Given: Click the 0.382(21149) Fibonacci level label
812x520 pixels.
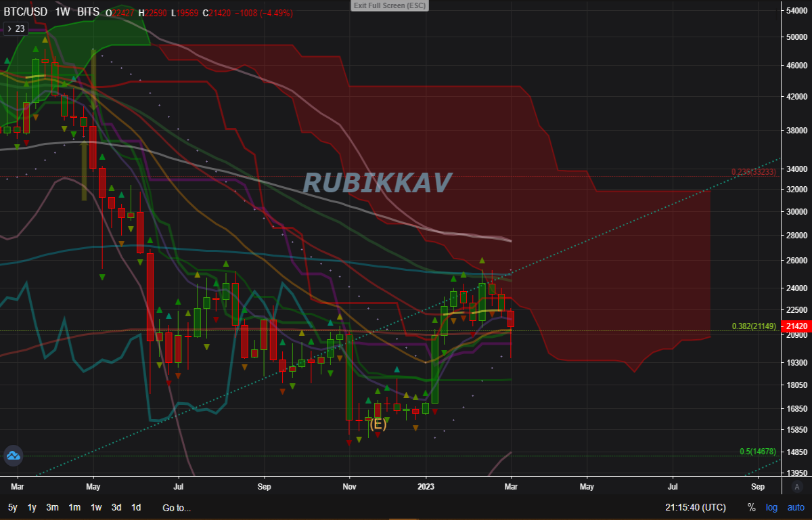Looking at the screenshot, I should point(753,326).
